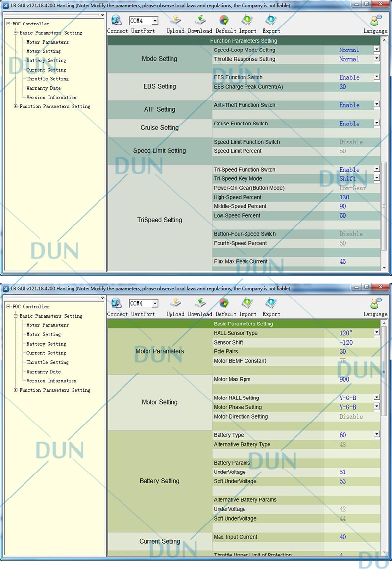
Task: Select Throttle Setting in Function Parameters window tree
Action: [x=48, y=79]
